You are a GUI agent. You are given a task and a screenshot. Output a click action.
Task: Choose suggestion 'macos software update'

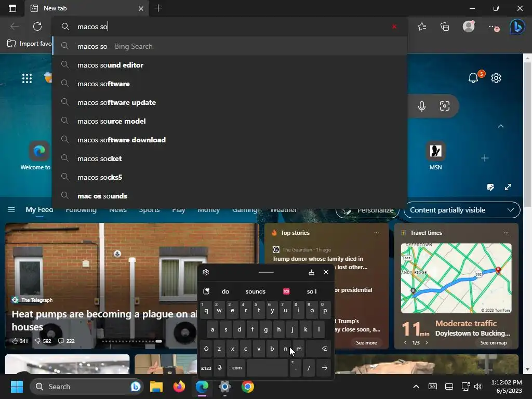point(230,102)
